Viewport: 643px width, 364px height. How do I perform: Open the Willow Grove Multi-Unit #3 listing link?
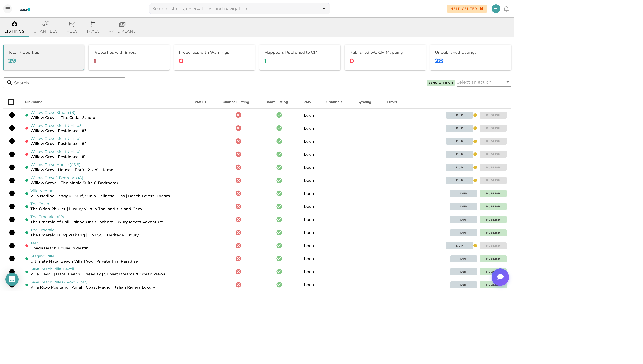point(56,125)
